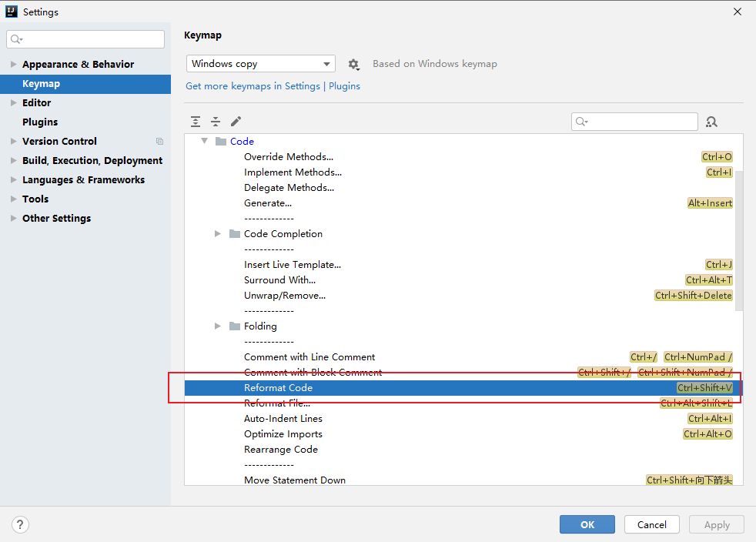Expand the Folding folder node
This screenshot has width=756, height=542.
coord(218,326)
